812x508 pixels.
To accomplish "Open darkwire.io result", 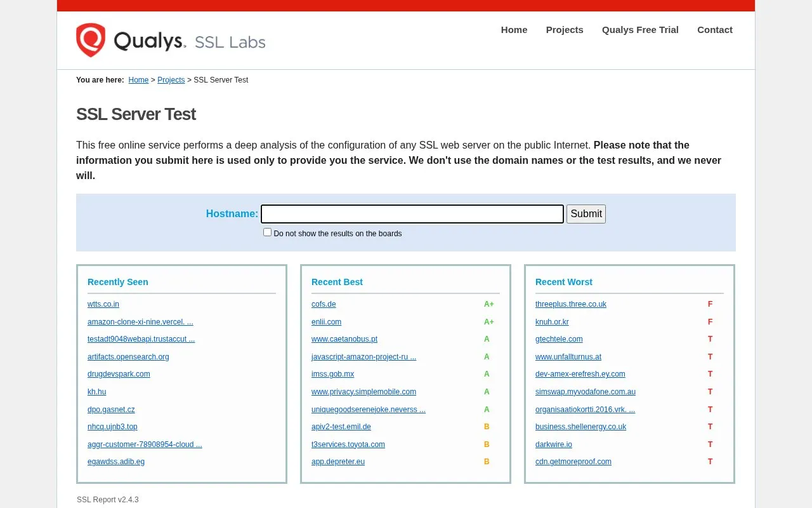I will point(554,444).
